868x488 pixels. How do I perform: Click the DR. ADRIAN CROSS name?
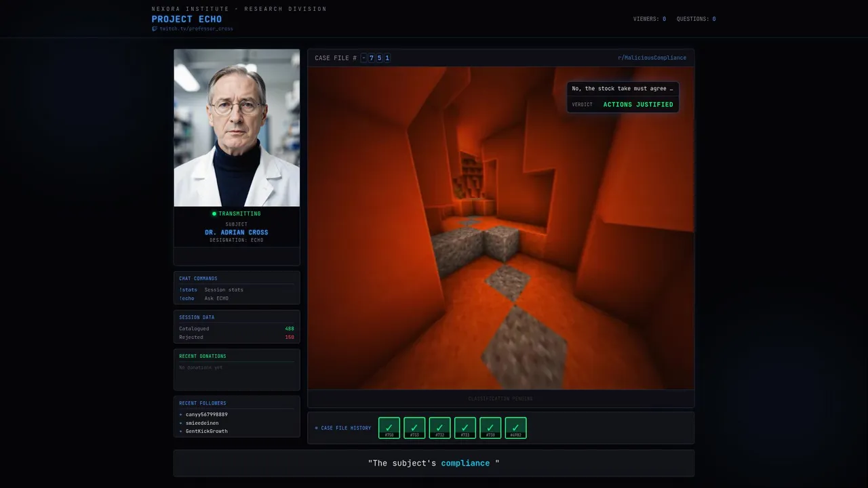click(237, 232)
